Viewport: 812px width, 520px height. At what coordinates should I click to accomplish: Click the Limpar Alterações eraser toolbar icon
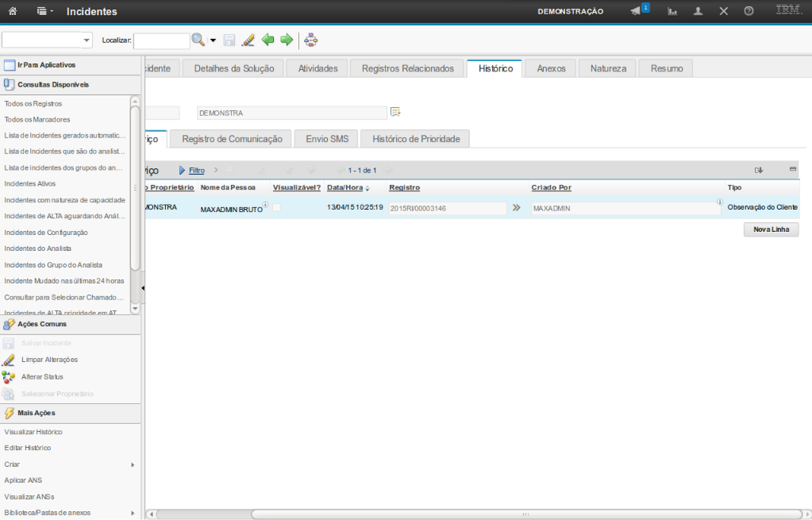(x=248, y=40)
